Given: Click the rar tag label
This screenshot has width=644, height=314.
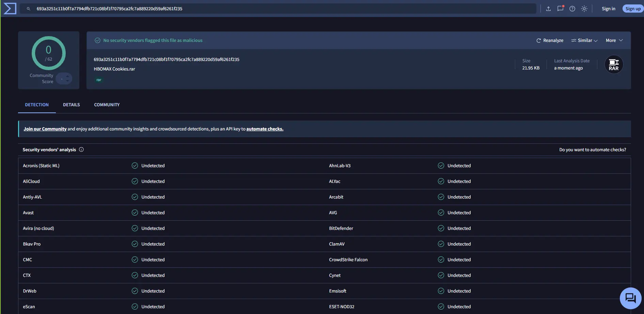Looking at the screenshot, I should coord(99,80).
